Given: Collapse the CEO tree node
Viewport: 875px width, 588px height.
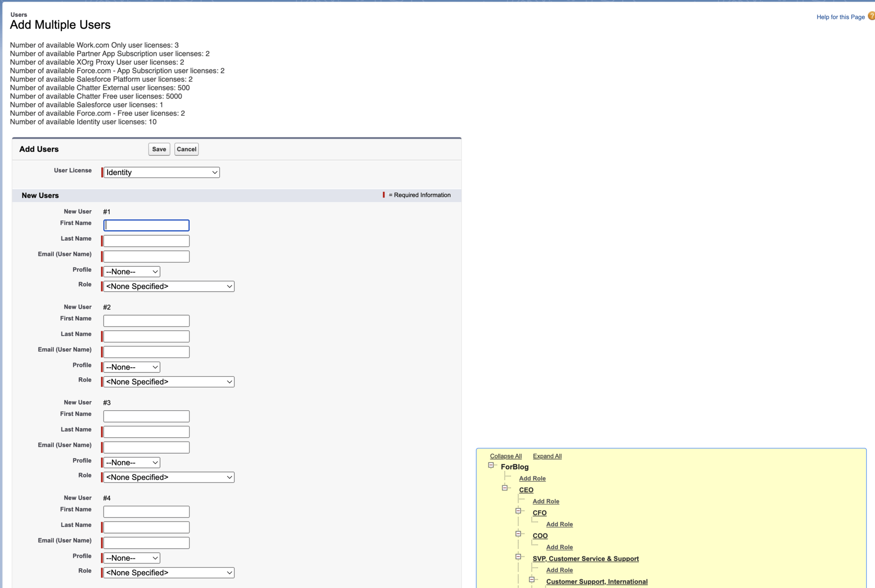Looking at the screenshot, I should 505,488.
